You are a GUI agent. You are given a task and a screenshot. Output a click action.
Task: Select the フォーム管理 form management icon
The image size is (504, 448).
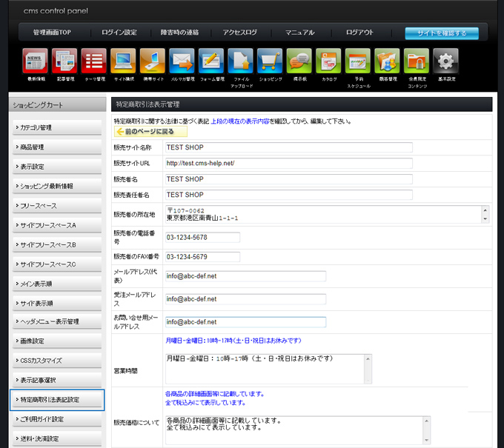point(211,61)
